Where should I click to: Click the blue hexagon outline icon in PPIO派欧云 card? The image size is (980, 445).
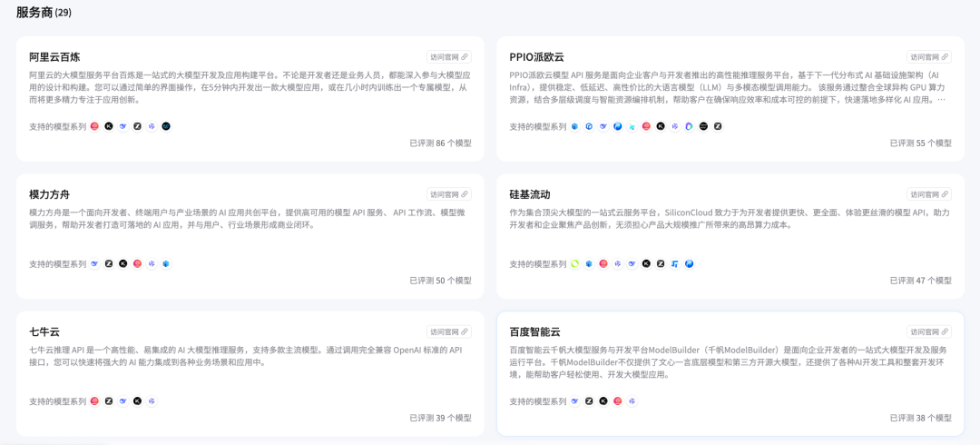click(x=589, y=126)
